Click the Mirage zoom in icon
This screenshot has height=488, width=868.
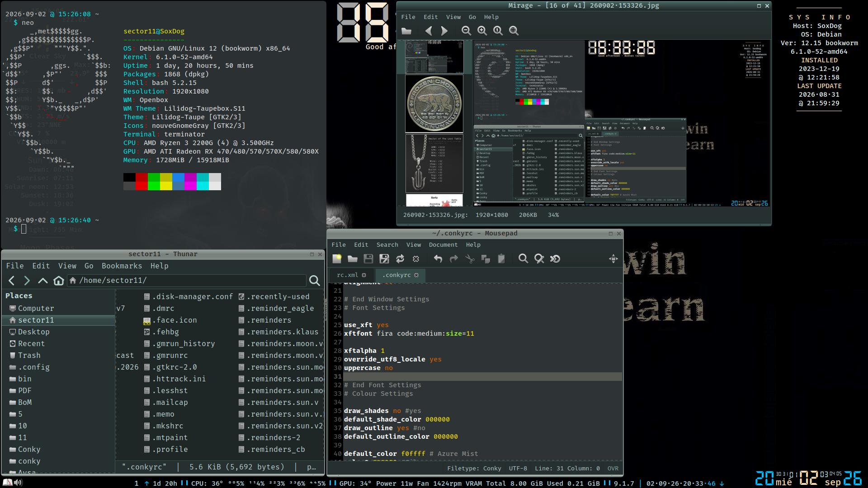click(x=482, y=31)
